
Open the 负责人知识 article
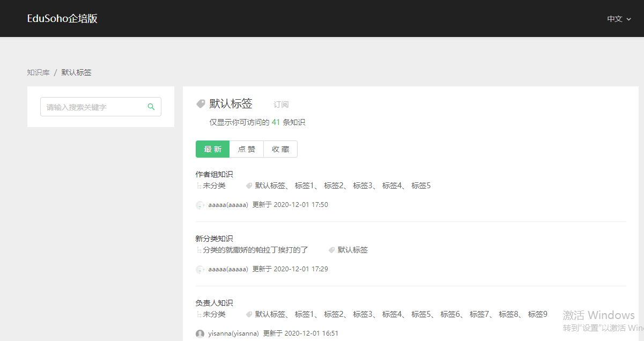pos(214,303)
